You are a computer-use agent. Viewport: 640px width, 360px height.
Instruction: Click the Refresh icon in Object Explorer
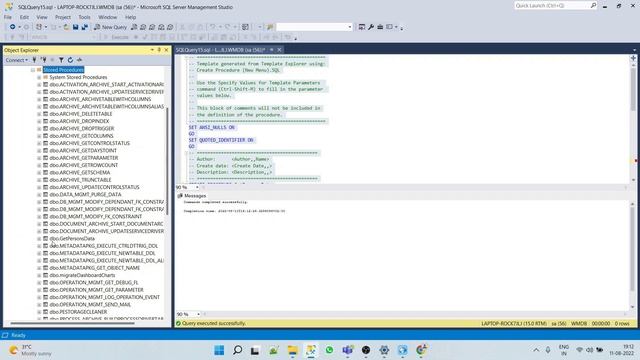(70, 60)
